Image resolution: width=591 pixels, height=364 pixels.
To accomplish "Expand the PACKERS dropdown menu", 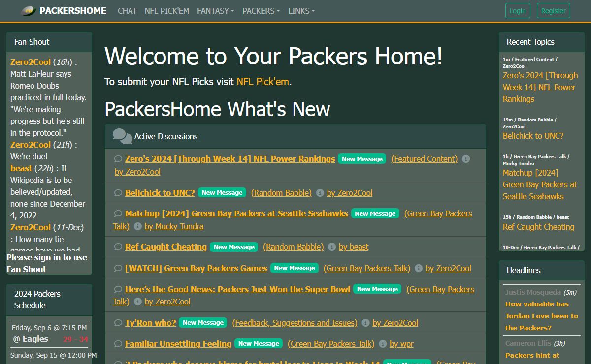I will click(x=261, y=11).
